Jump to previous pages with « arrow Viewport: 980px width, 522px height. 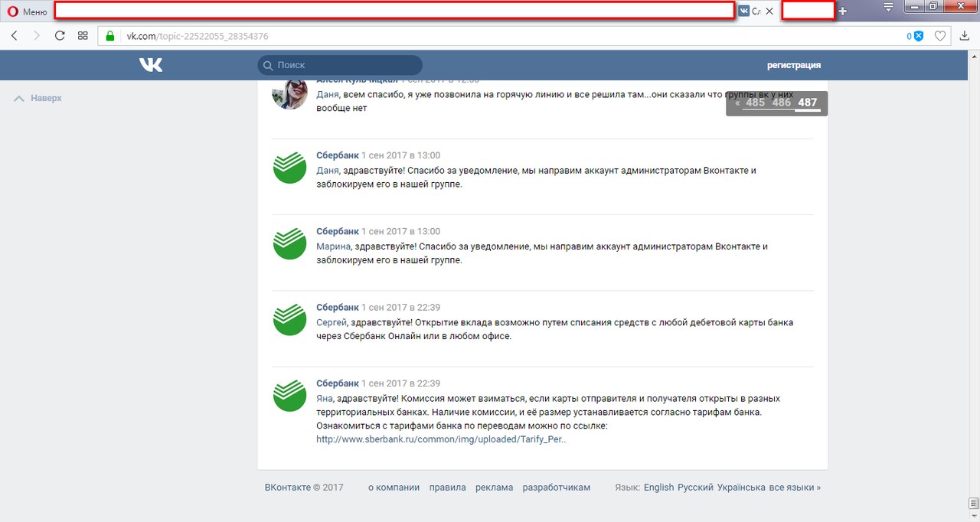tap(737, 103)
